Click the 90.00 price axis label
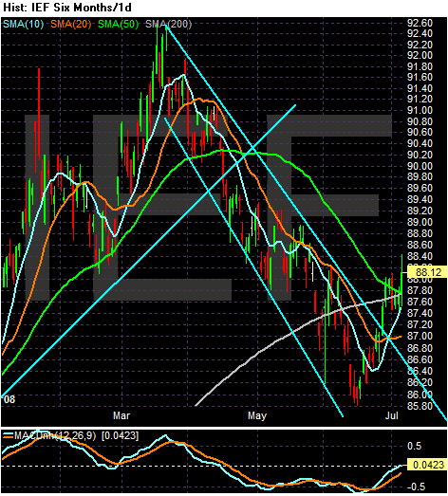 click(420, 166)
